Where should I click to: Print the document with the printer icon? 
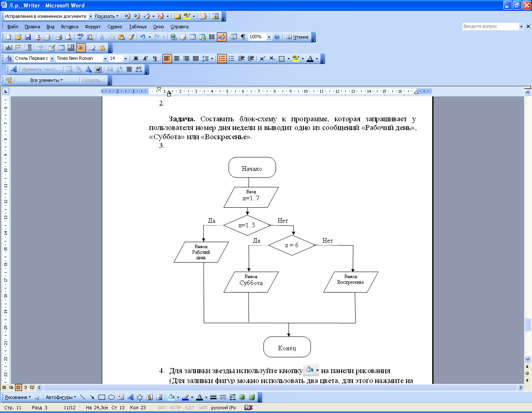pos(59,37)
